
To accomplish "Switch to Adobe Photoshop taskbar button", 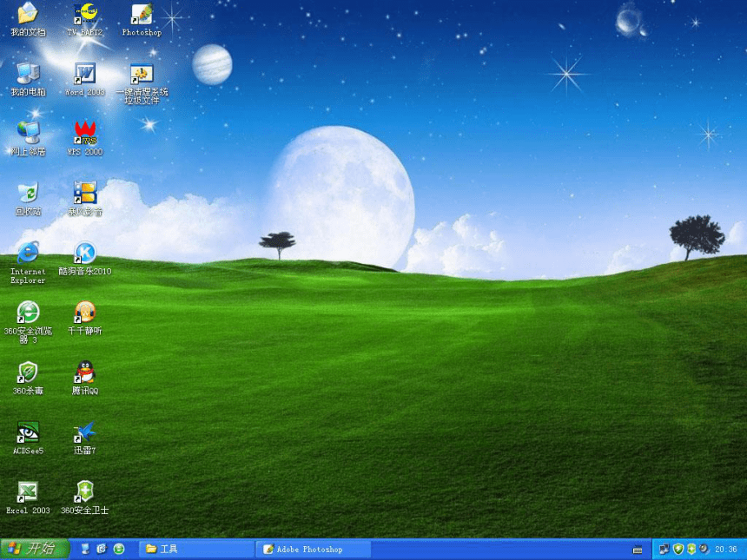I will (314, 549).
